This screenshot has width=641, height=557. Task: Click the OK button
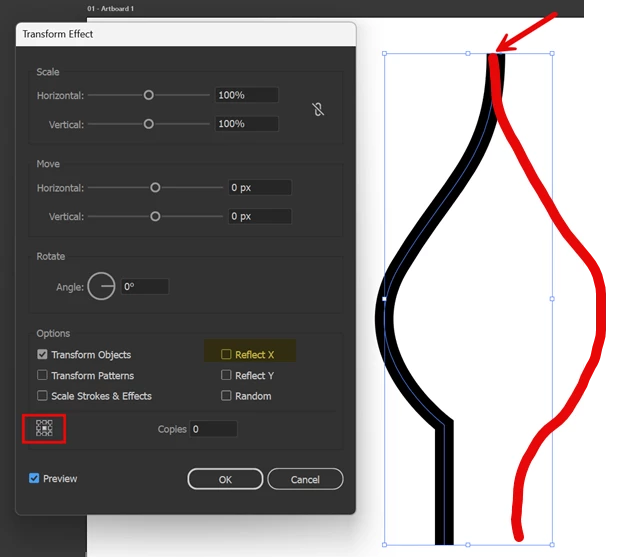pos(225,479)
